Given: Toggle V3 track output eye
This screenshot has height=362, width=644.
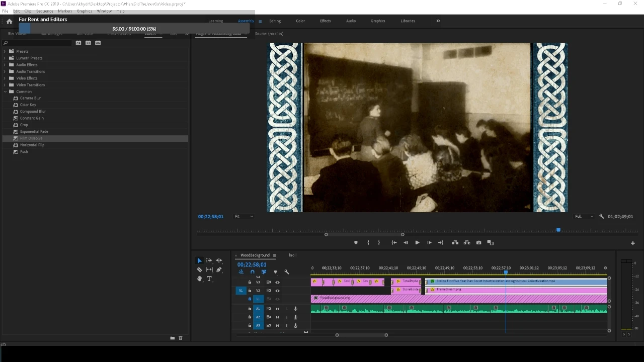Looking at the screenshot, I should 277,283.
